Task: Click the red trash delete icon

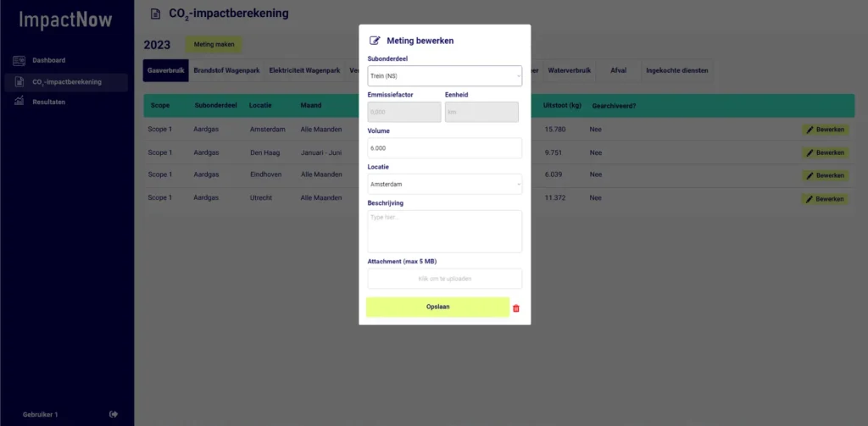Action: tap(516, 308)
